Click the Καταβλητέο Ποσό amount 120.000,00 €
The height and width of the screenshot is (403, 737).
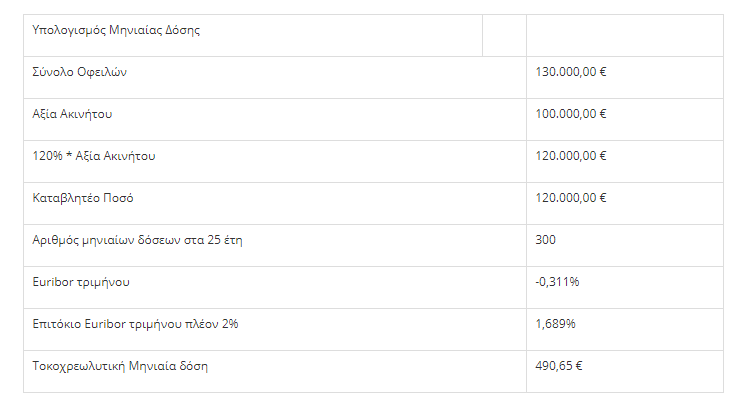571,198
